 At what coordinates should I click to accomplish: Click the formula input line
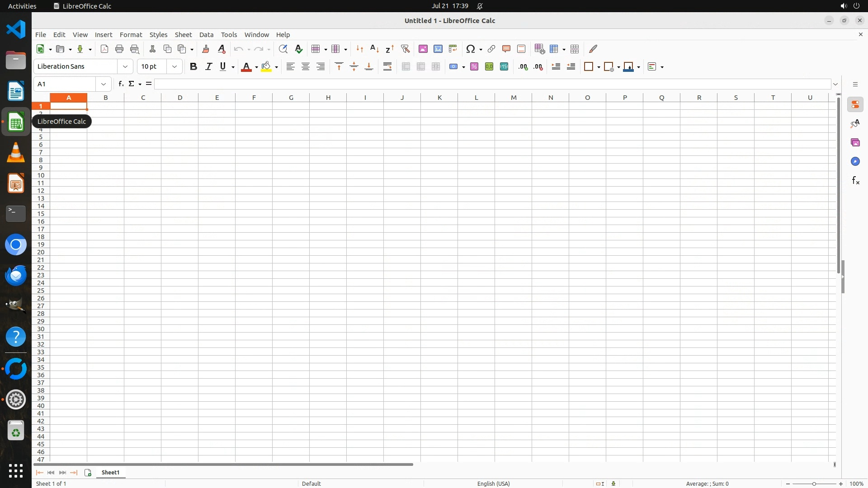click(x=492, y=84)
